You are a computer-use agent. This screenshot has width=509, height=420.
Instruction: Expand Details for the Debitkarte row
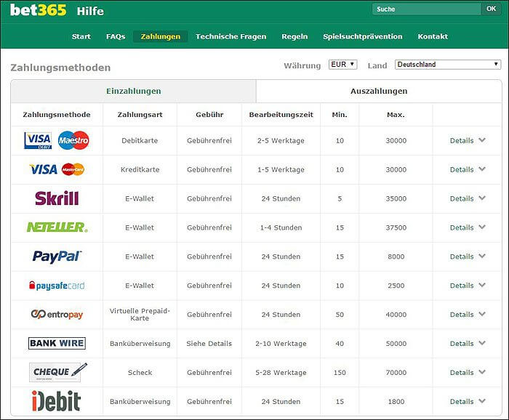468,140
